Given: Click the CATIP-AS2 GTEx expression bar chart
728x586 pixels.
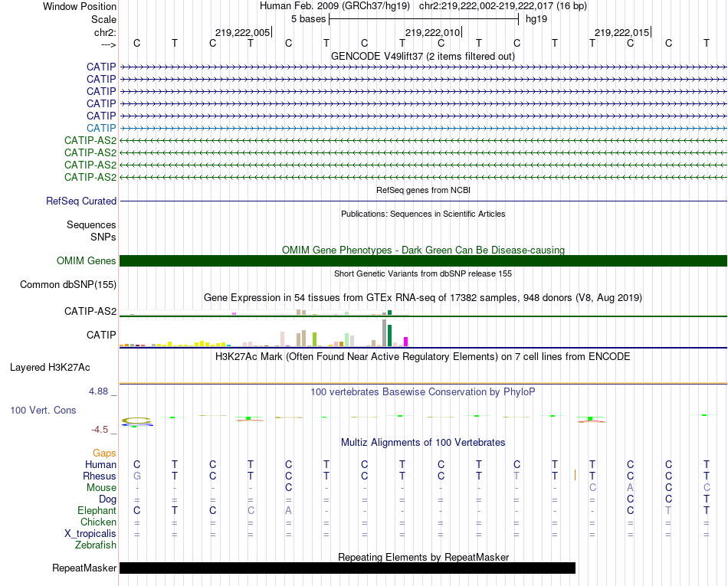Looking at the screenshot, I should (264, 313).
